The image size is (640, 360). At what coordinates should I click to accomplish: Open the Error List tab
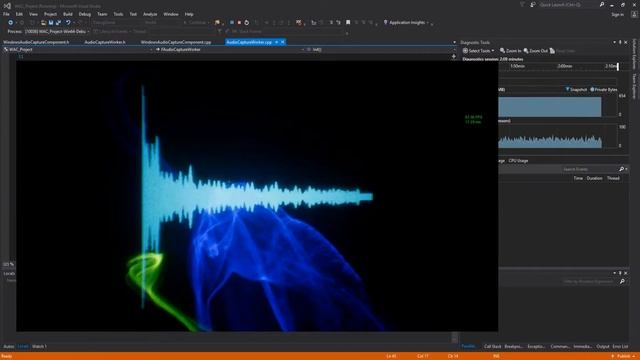point(620,347)
